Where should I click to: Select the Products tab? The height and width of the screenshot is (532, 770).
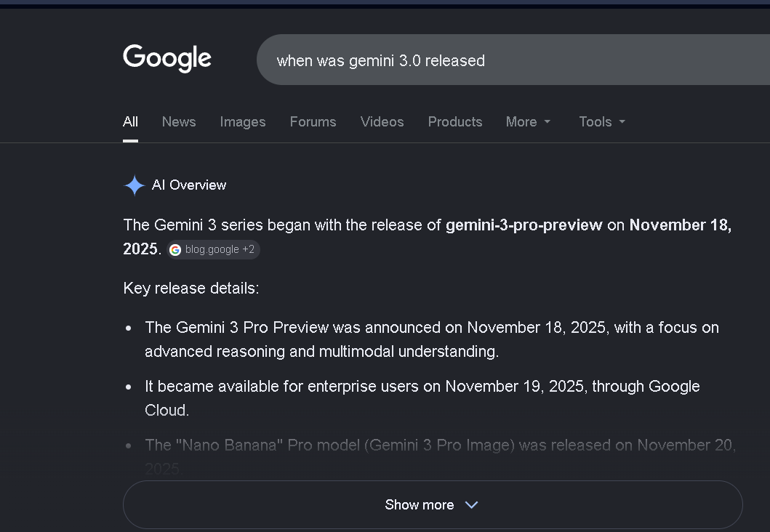click(x=455, y=122)
